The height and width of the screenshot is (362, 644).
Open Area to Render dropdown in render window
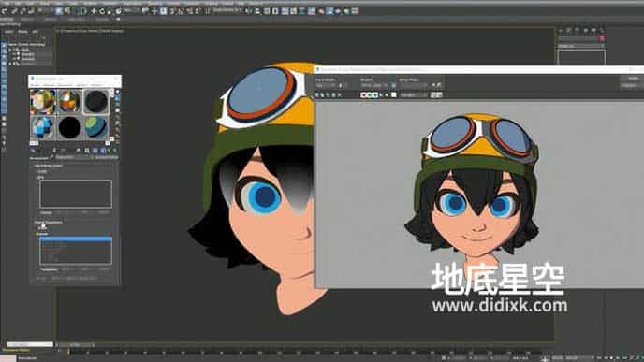pyautogui.click(x=327, y=85)
